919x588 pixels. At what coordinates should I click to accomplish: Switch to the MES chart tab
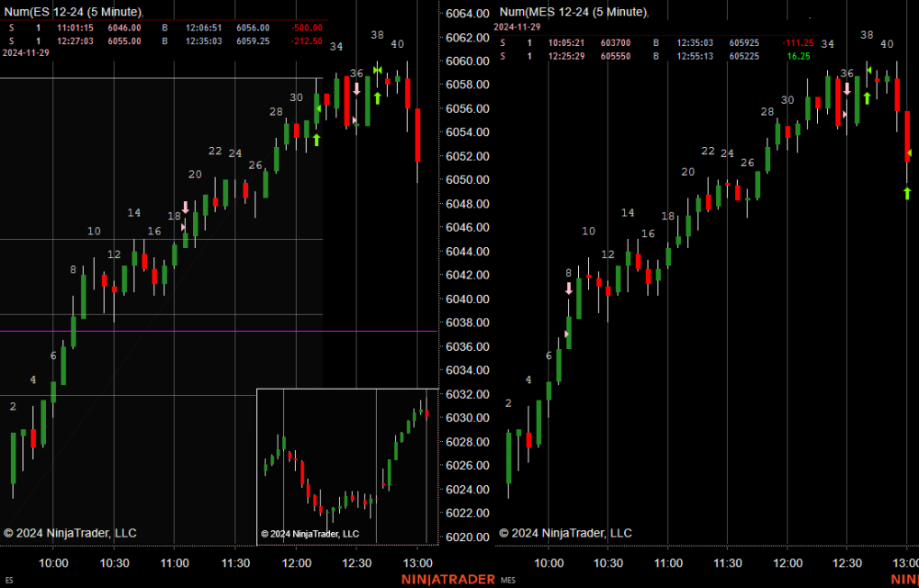(x=508, y=581)
